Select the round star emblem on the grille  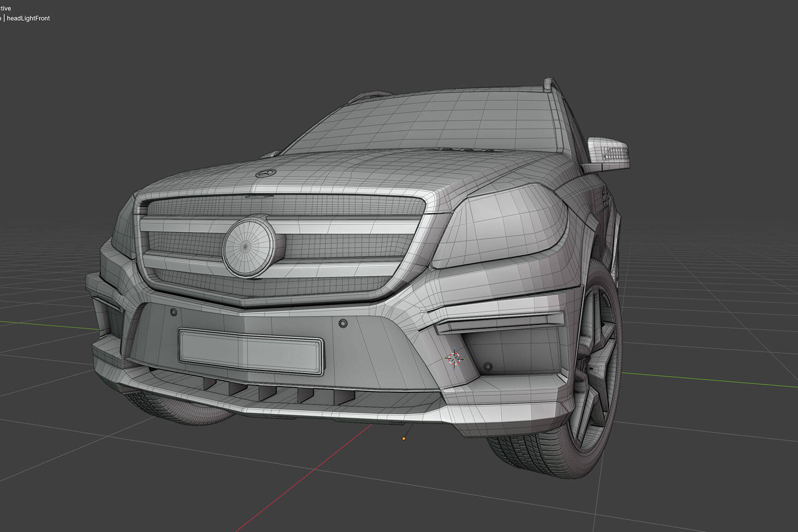[249, 246]
